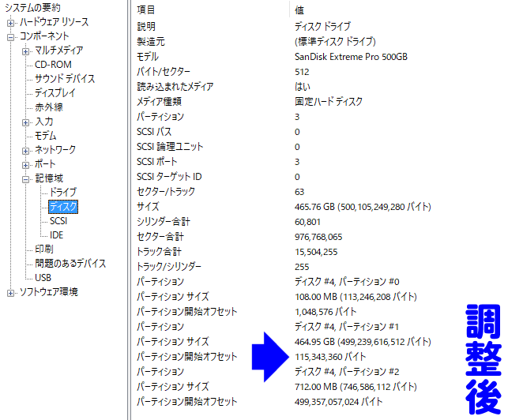Expand the 入力 tree node

(25, 122)
